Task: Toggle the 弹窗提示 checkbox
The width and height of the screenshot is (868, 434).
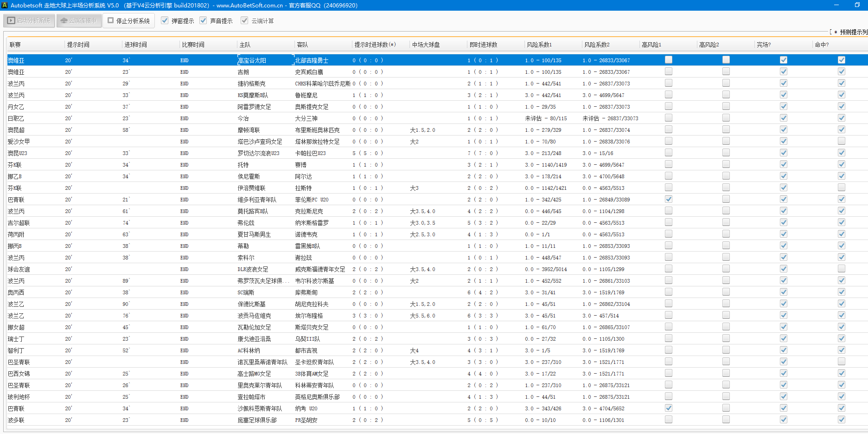Action: pos(165,21)
